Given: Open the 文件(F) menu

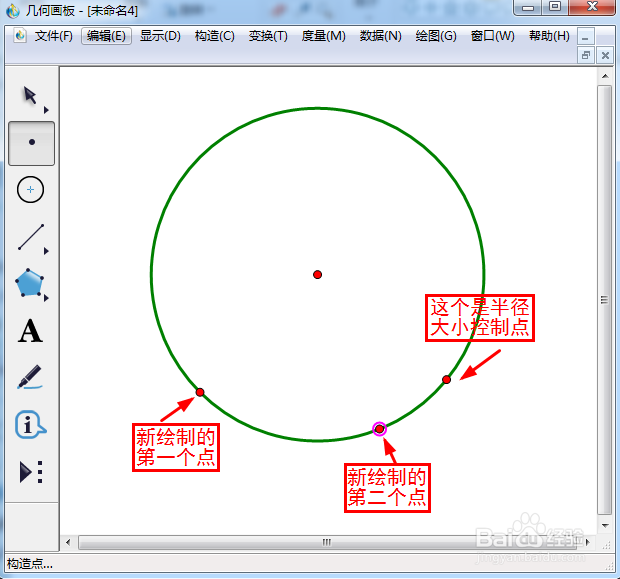Looking at the screenshot, I should tap(54, 36).
